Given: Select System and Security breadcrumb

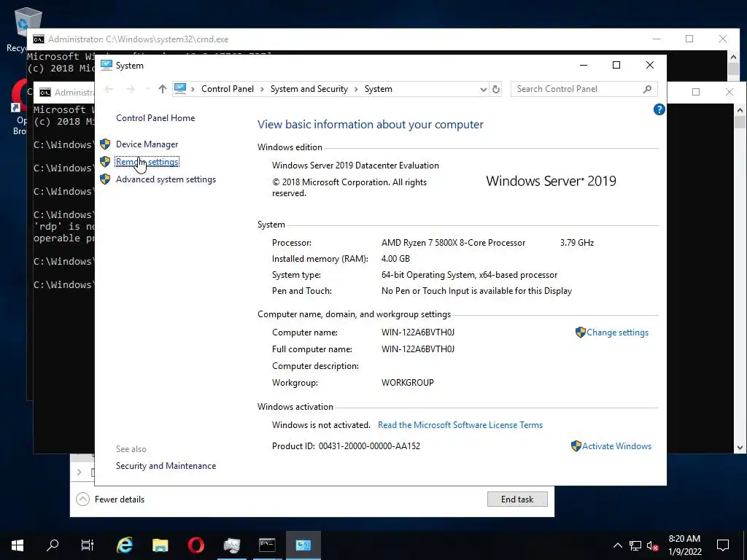Looking at the screenshot, I should tap(309, 89).
